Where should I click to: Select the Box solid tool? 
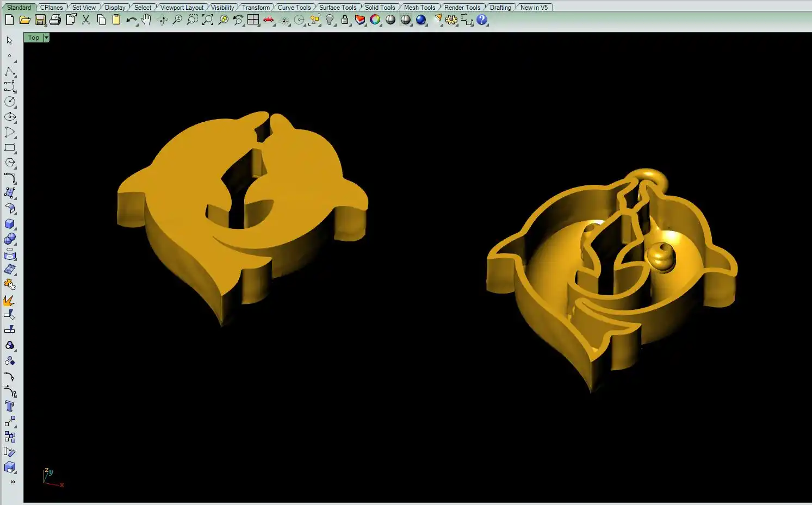pyautogui.click(x=9, y=224)
